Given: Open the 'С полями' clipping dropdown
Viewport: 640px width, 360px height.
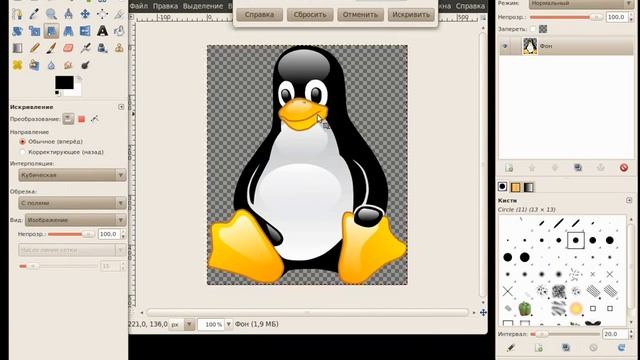Looking at the screenshot, I should (72, 203).
